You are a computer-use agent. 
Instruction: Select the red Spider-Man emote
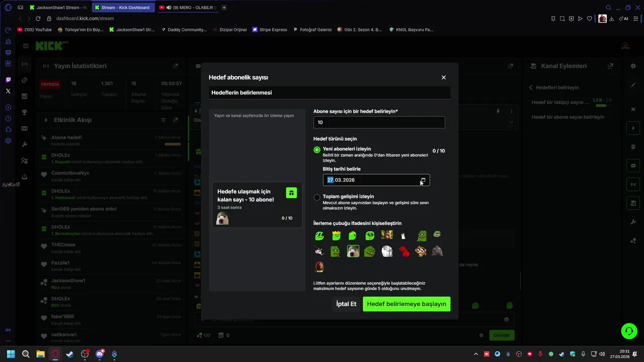[404, 251]
